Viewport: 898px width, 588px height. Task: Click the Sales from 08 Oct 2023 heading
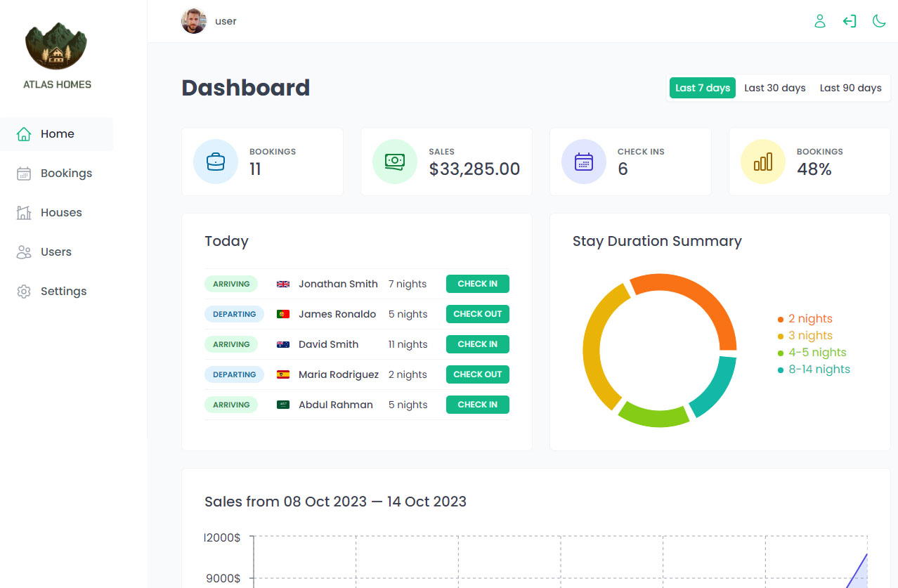[336, 502]
